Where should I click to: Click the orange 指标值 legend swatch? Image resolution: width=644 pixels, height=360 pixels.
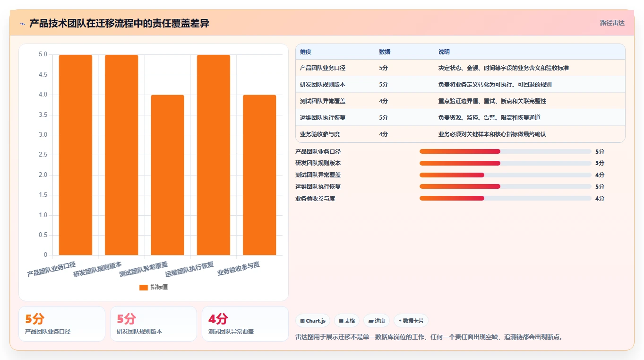144,288
